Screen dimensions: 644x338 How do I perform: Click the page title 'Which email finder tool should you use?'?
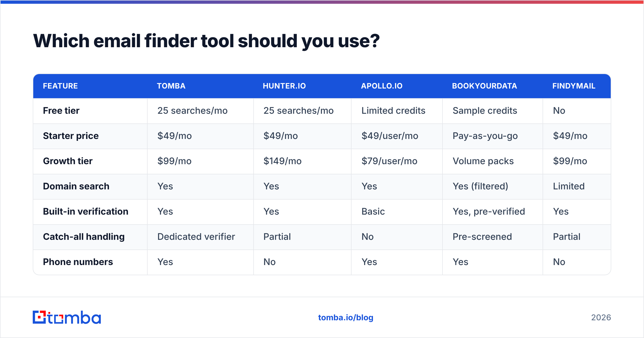coord(206,41)
